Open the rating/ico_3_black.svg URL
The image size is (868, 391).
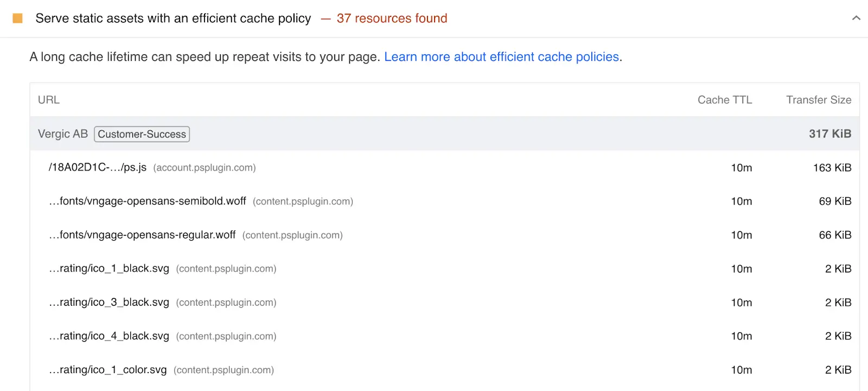pos(109,302)
